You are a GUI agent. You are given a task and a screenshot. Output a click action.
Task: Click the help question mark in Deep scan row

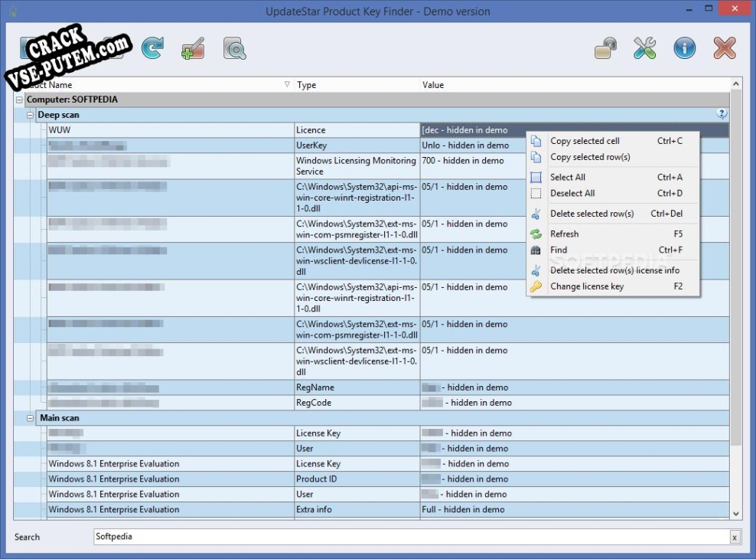coord(722,114)
